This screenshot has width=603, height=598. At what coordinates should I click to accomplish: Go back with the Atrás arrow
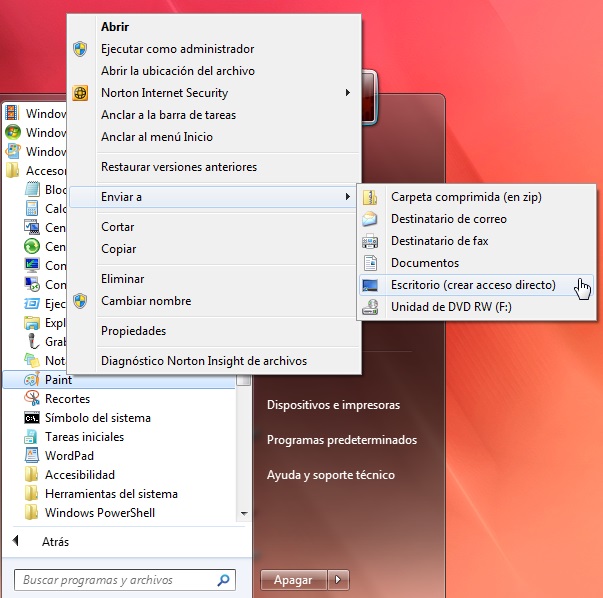[x=16, y=541]
